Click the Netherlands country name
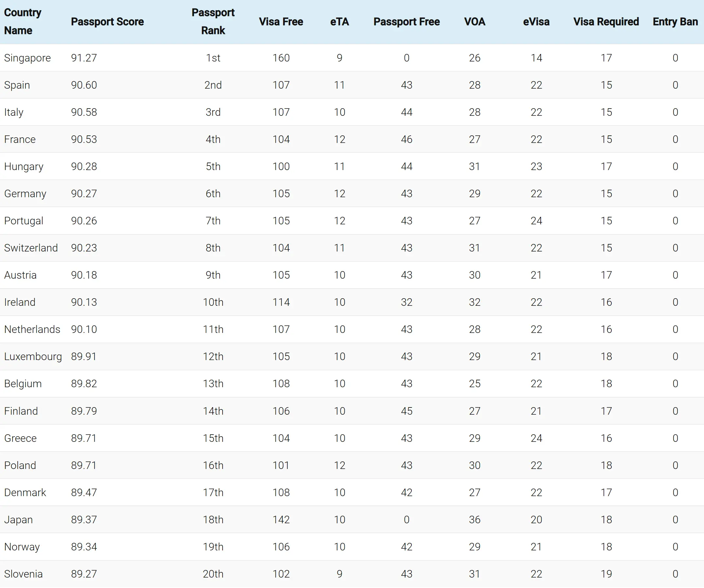Viewport: 704px width, 588px height. pyautogui.click(x=32, y=329)
